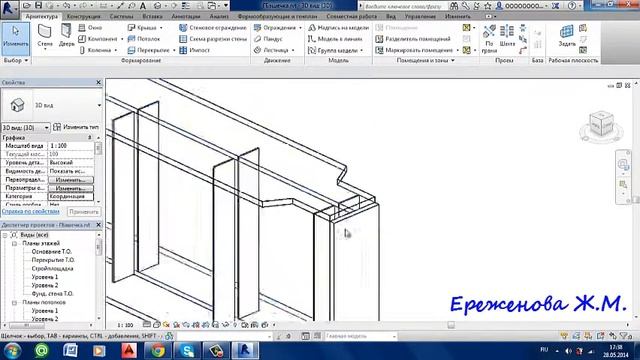The height and width of the screenshot is (360, 640).
Task: Click the ViewCube in the 3D view
Action: [602, 124]
